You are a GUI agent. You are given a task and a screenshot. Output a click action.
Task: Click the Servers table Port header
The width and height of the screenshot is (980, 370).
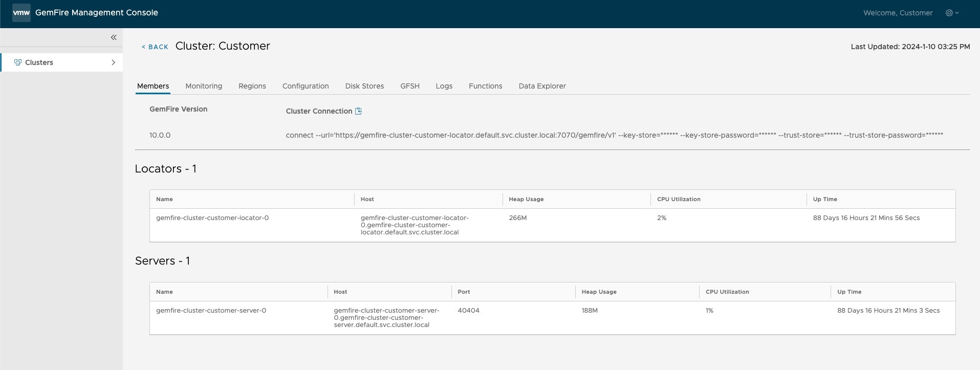pos(464,292)
